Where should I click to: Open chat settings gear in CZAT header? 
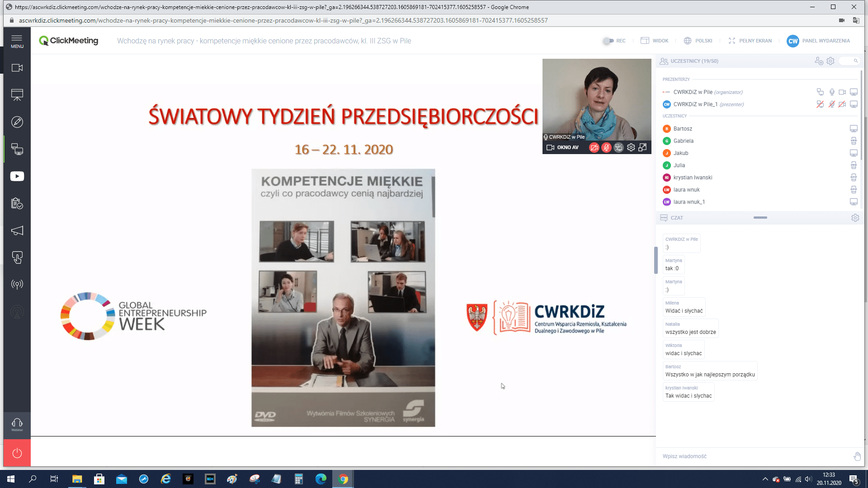point(855,218)
